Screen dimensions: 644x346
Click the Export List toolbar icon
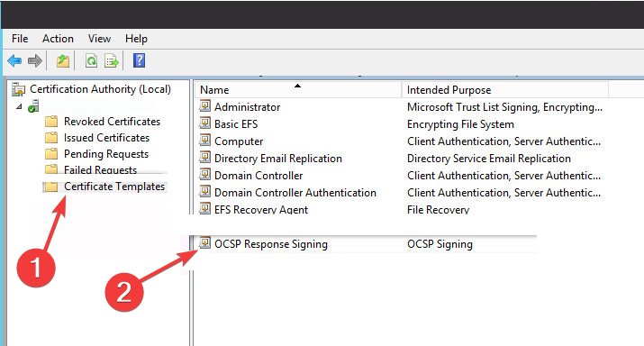[112, 60]
